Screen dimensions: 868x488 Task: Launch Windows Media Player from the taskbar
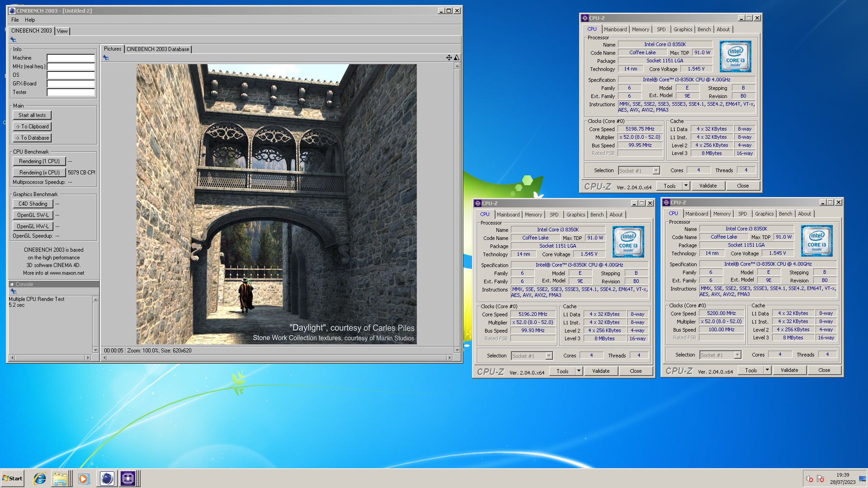(x=83, y=479)
